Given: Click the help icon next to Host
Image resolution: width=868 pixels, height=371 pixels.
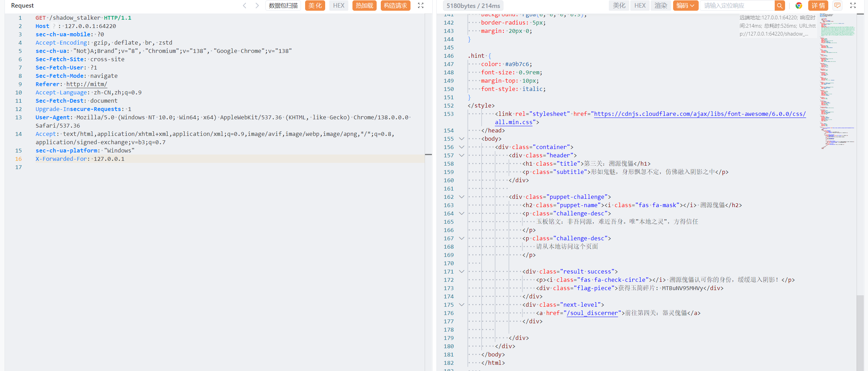Looking at the screenshot, I should (54, 26).
